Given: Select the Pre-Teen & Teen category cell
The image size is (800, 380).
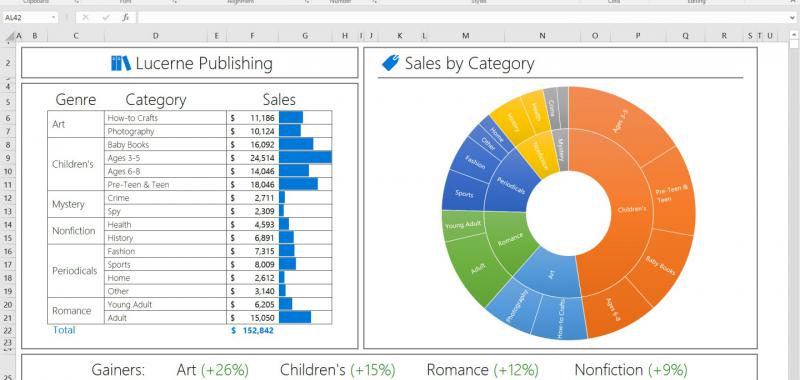Looking at the screenshot, I should pyautogui.click(x=165, y=185).
